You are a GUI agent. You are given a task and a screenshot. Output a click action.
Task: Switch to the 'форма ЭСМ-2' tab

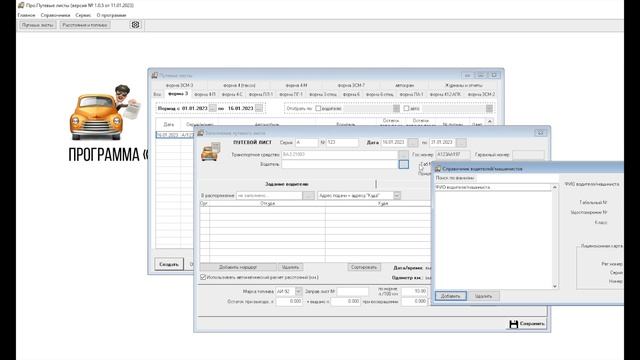(x=481, y=94)
